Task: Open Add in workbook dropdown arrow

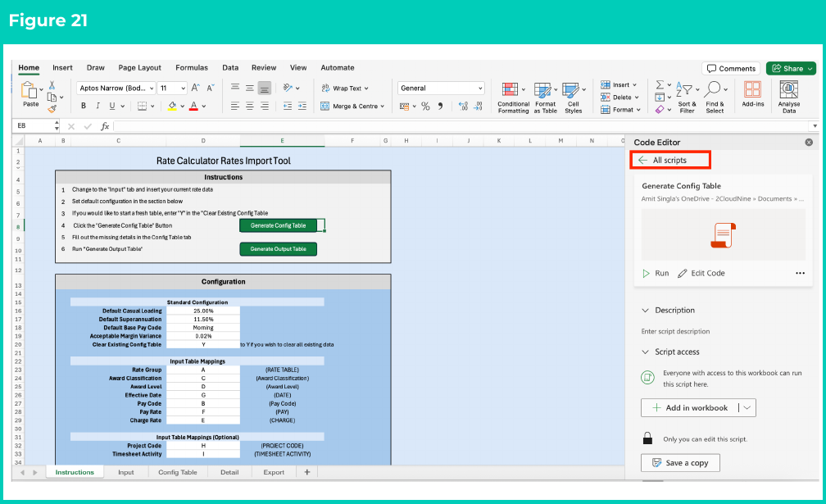Action: pyautogui.click(x=747, y=407)
